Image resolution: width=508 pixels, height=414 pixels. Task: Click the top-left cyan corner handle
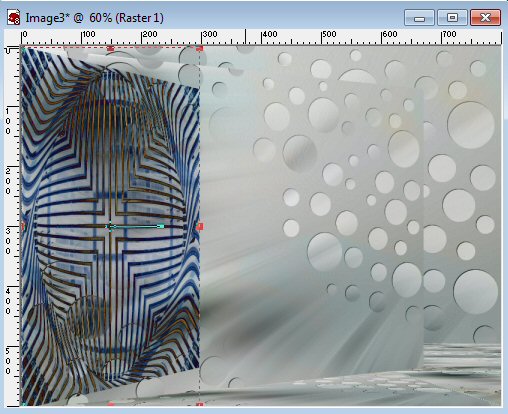(23, 49)
